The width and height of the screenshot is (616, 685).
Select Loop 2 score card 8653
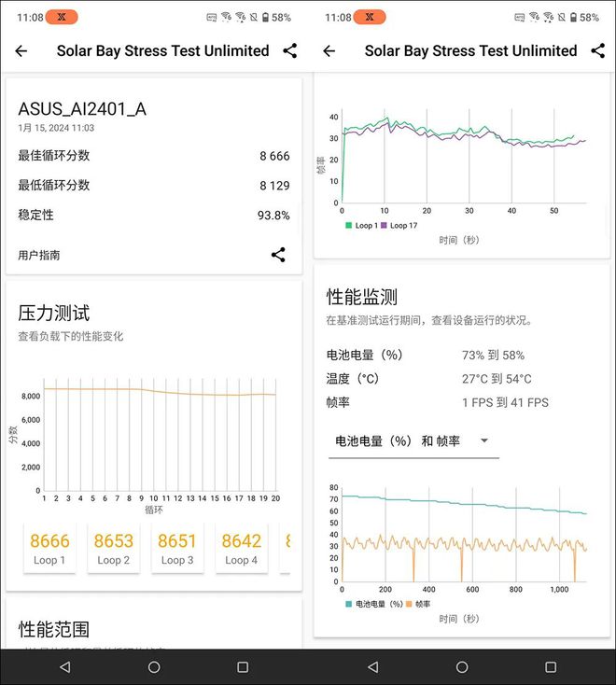click(x=113, y=548)
